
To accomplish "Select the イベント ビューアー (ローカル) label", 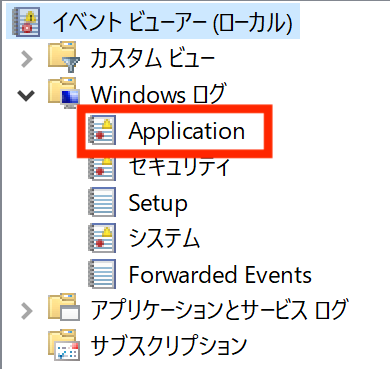I will pos(172,23).
